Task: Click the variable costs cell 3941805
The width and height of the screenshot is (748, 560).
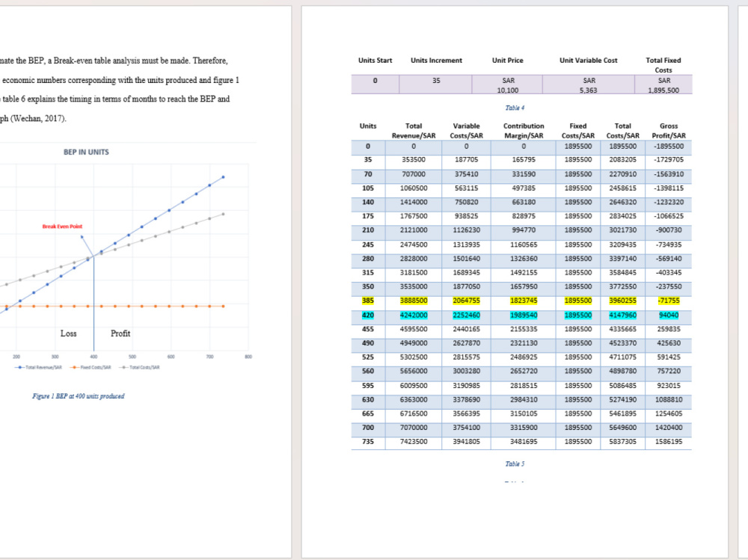Action: tap(466, 442)
